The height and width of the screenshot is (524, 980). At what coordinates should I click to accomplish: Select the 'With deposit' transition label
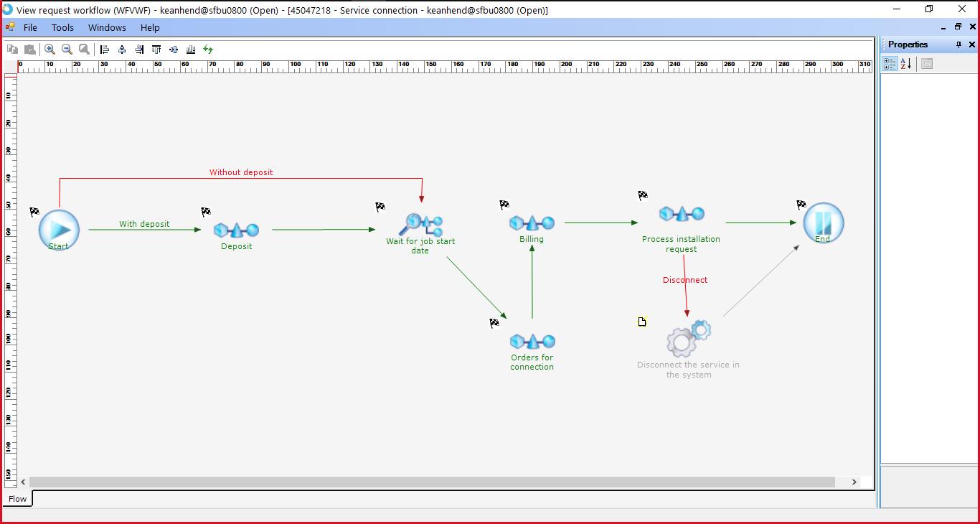(144, 224)
